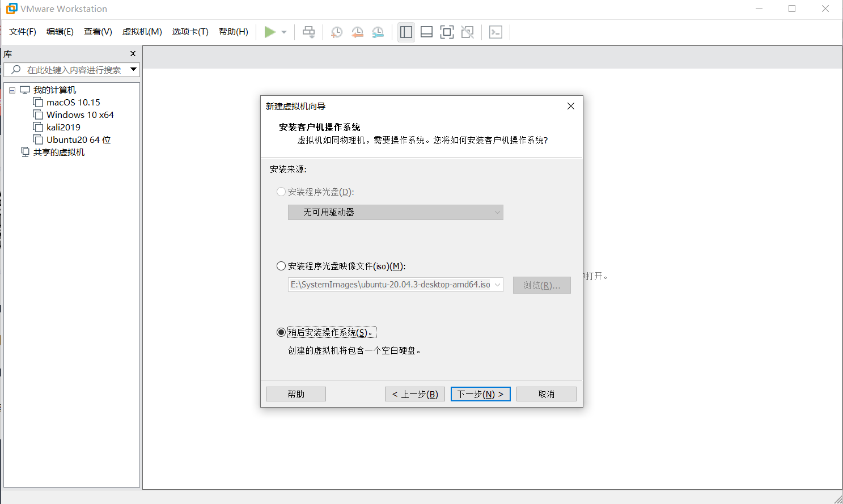Screen dimensions: 843x504
Task: Select the Windows 10 x64 virtual machine
Action: [80, 115]
